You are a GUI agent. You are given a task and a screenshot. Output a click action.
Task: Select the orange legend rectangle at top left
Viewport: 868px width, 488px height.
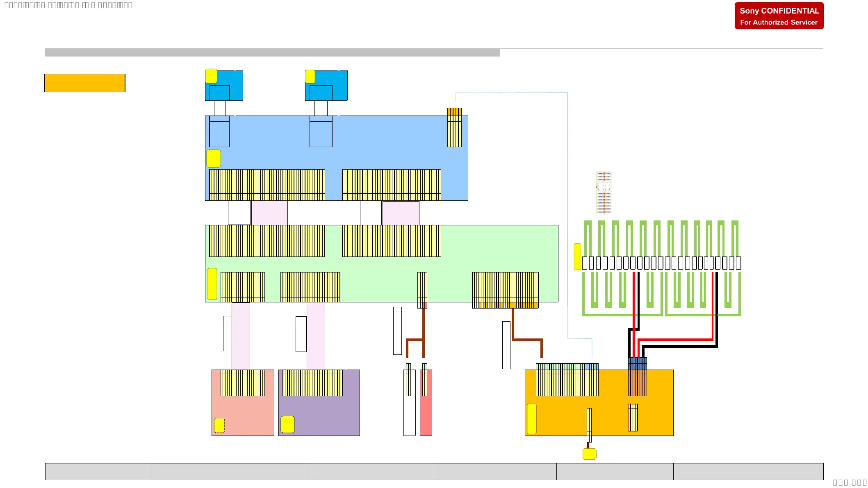point(84,83)
